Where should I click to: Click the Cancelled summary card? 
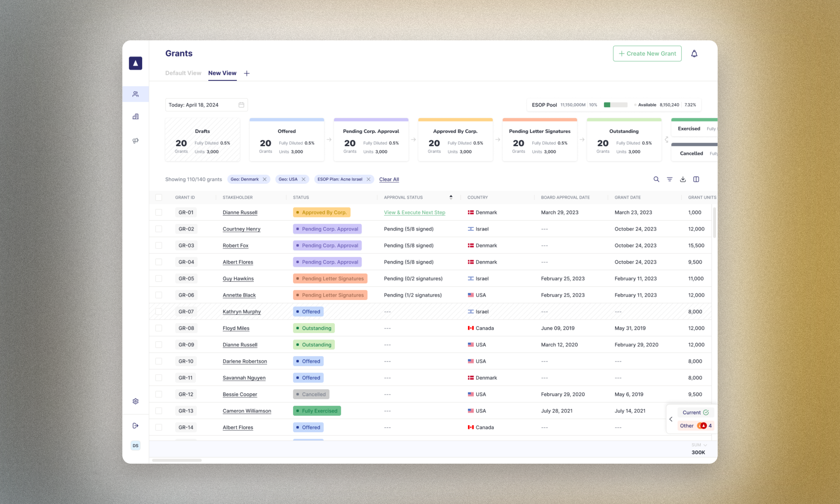point(694,152)
